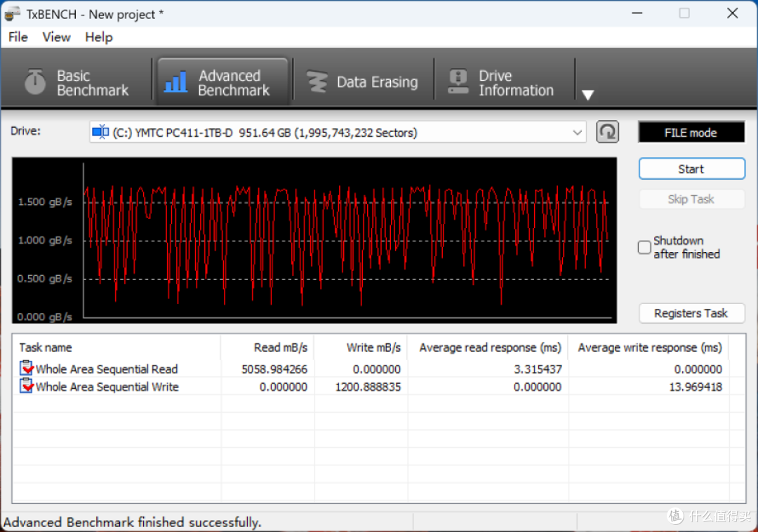Click the Registers Task button
The image size is (758, 532).
click(x=691, y=313)
